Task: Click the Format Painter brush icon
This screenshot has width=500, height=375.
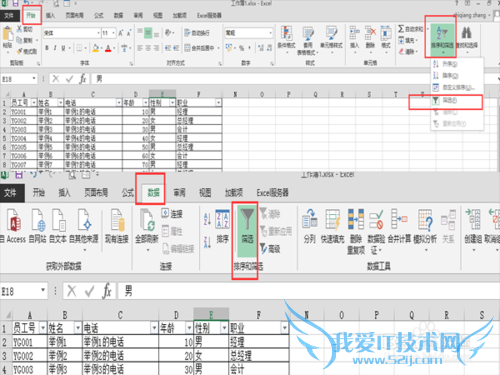Action: coord(20,51)
